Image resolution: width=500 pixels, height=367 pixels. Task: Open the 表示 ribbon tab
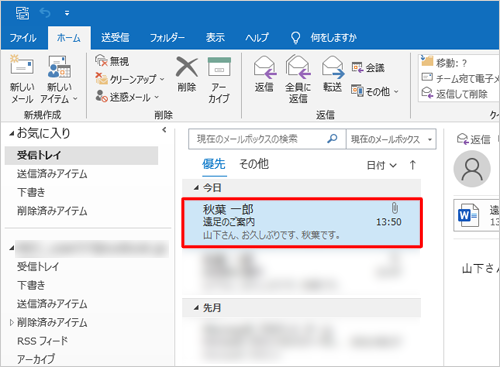[x=215, y=38]
